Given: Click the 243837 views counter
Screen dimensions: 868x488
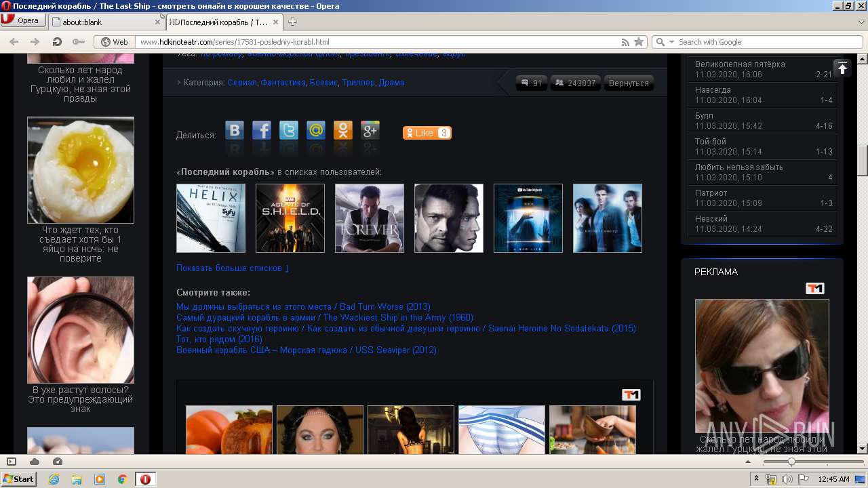Looking at the screenshot, I should pos(575,83).
